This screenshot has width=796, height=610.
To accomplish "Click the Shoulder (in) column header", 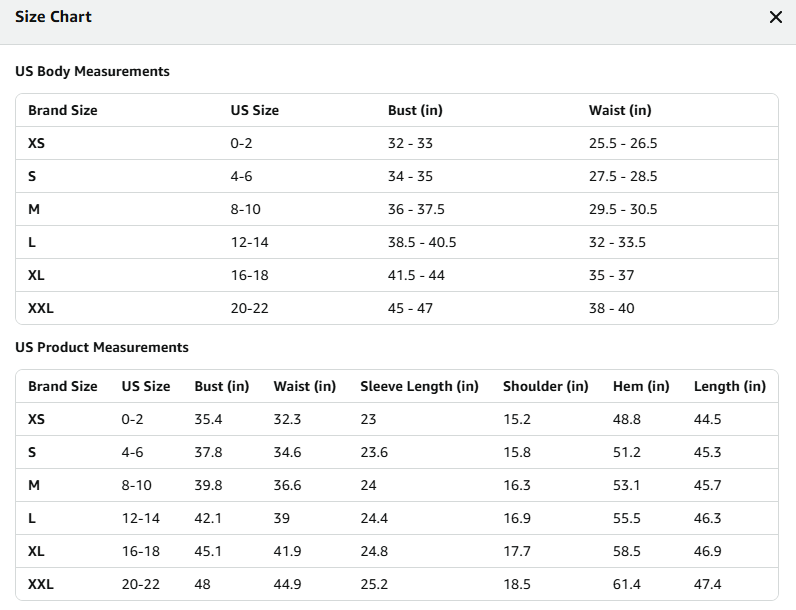I will 546,386.
